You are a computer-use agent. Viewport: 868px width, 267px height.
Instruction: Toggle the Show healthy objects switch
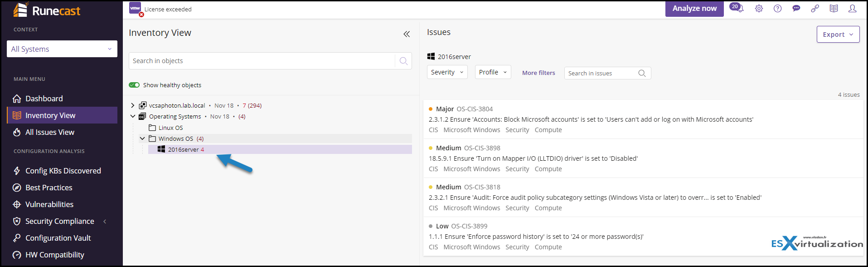coord(134,85)
